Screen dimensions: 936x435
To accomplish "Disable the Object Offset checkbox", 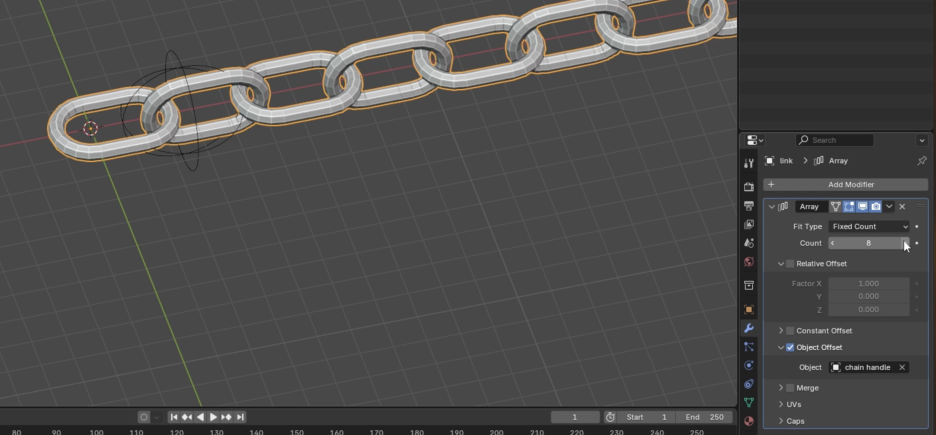I will [790, 347].
